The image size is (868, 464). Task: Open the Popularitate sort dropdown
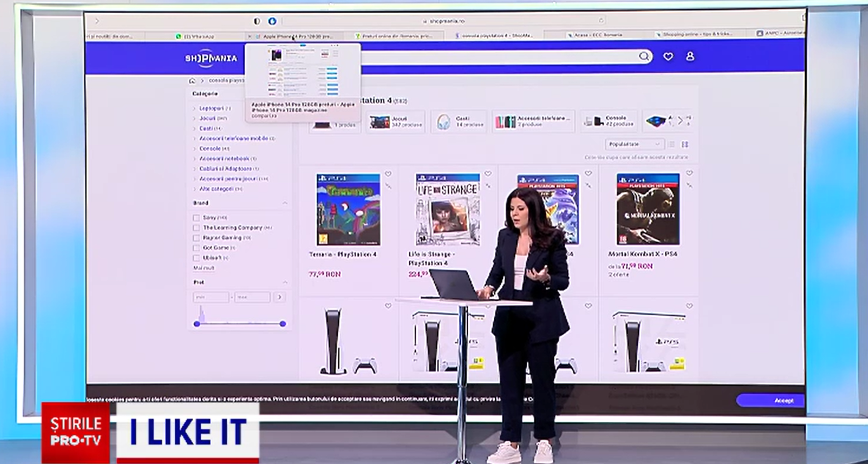coord(634,144)
